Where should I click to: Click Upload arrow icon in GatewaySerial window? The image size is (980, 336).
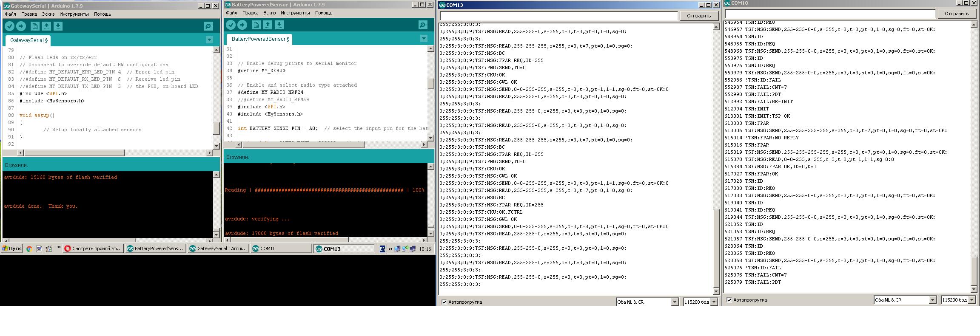click(x=21, y=26)
